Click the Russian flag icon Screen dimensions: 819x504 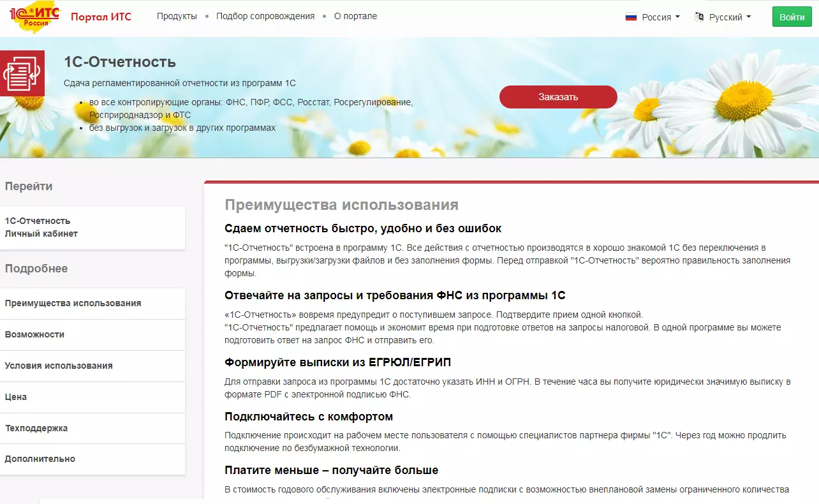click(x=631, y=17)
